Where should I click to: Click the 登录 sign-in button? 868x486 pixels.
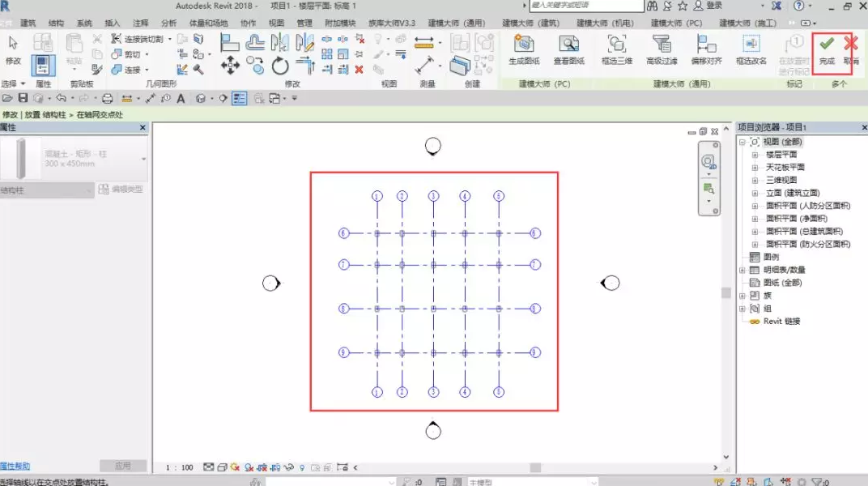708,6
